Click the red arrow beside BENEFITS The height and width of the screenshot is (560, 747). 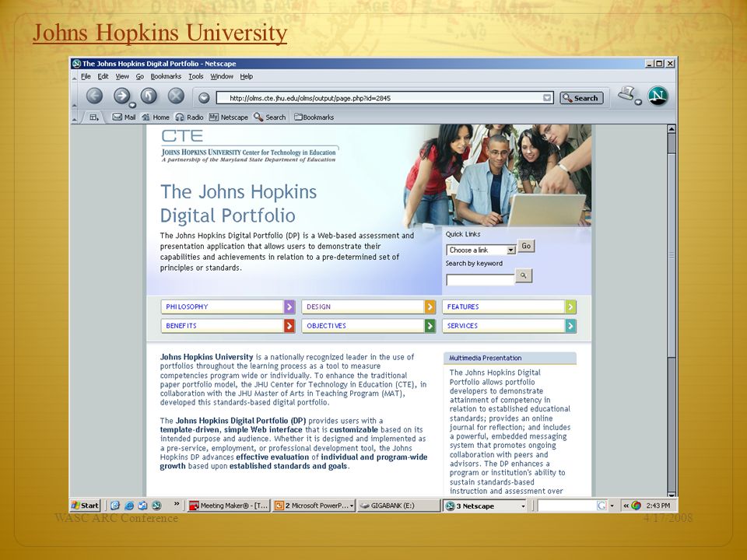click(289, 326)
